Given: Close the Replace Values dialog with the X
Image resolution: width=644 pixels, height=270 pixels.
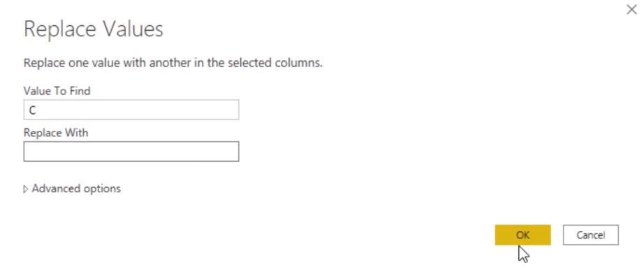Looking at the screenshot, I should pos(631,10).
